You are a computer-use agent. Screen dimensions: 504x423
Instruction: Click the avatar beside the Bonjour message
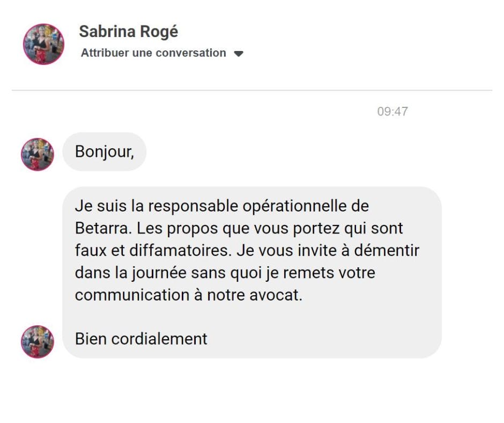(x=37, y=155)
